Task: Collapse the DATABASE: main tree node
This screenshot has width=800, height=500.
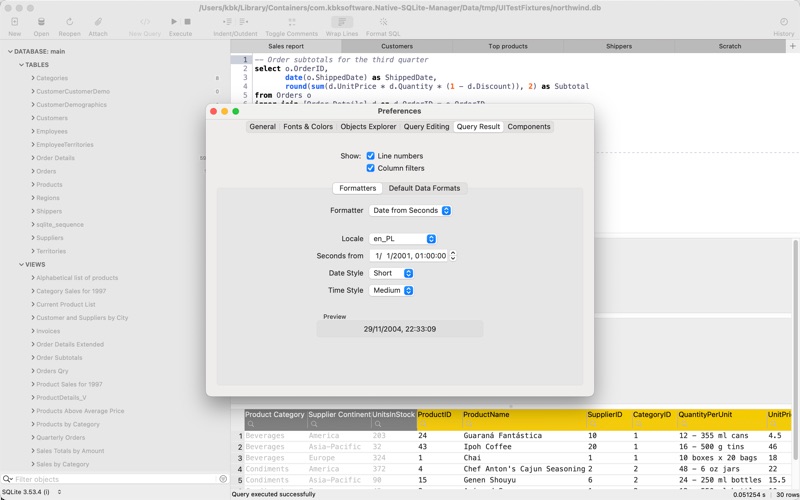Action: pyautogui.click(x=10, y=52)
